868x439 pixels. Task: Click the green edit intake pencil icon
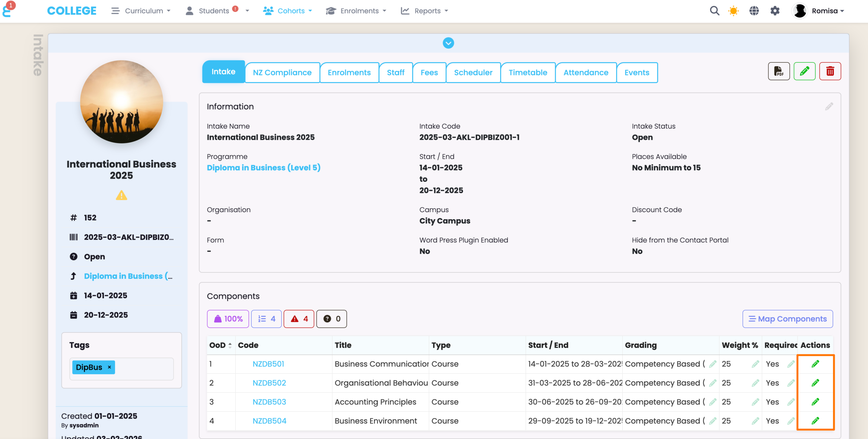(804, 71)
